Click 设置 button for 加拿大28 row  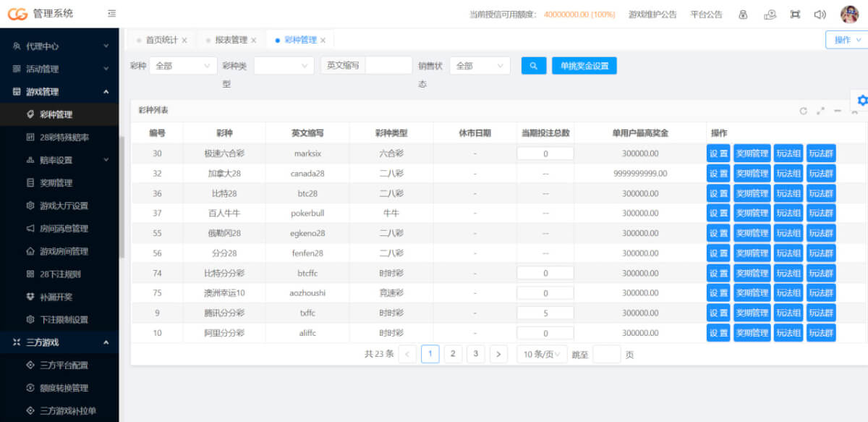point(718,174)
